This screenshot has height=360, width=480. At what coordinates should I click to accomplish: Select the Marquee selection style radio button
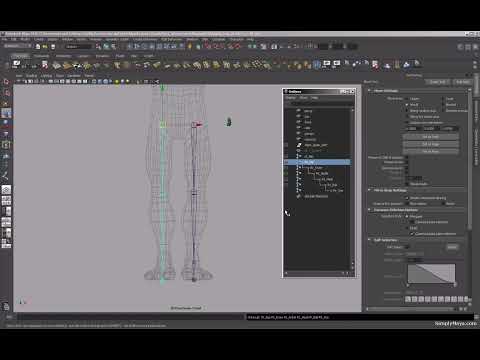(x=407, y=216)
